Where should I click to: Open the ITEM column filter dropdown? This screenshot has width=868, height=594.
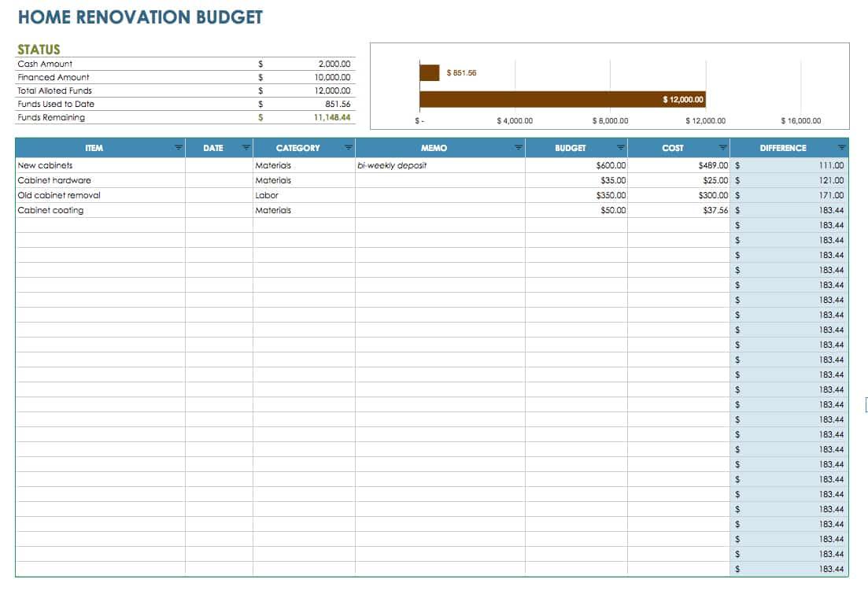[179, 148]
